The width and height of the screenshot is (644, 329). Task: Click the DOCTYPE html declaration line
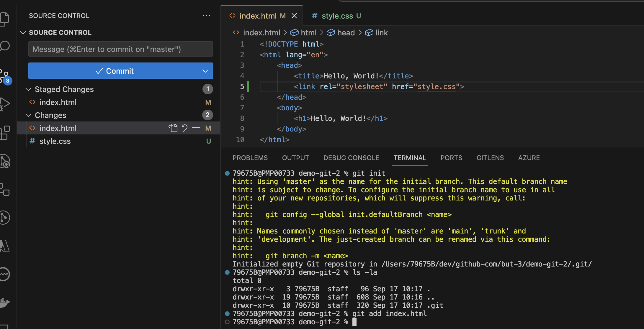[292, 44]
